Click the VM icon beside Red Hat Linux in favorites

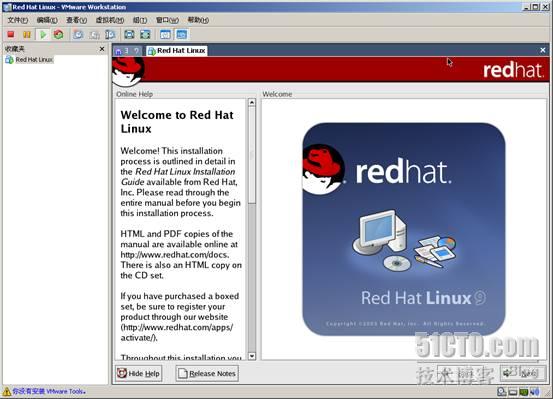[x=9, y=60]
